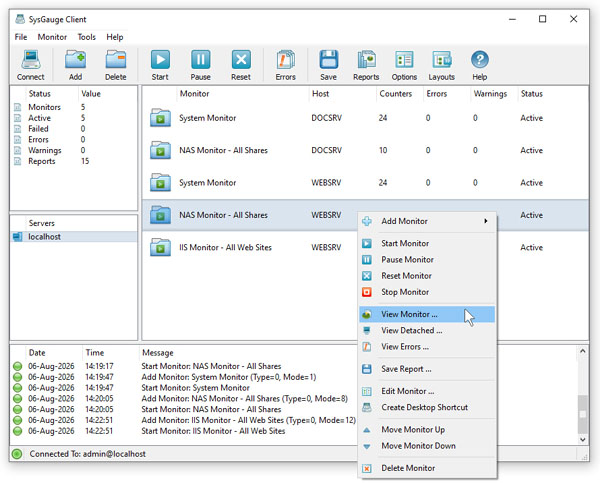Click Counters value 10 for DOCSRV NAS Monitor

click(383, 150)
